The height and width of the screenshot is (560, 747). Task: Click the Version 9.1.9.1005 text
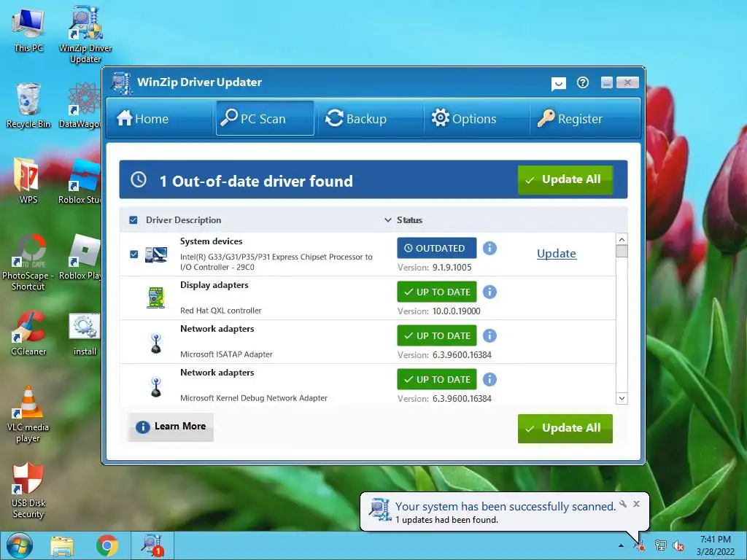435,267
